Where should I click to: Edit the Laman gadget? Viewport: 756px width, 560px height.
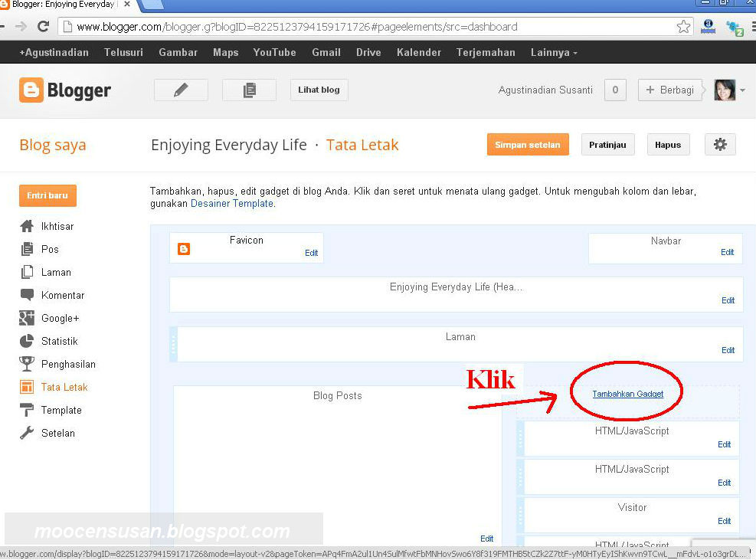tap(728, 350)
